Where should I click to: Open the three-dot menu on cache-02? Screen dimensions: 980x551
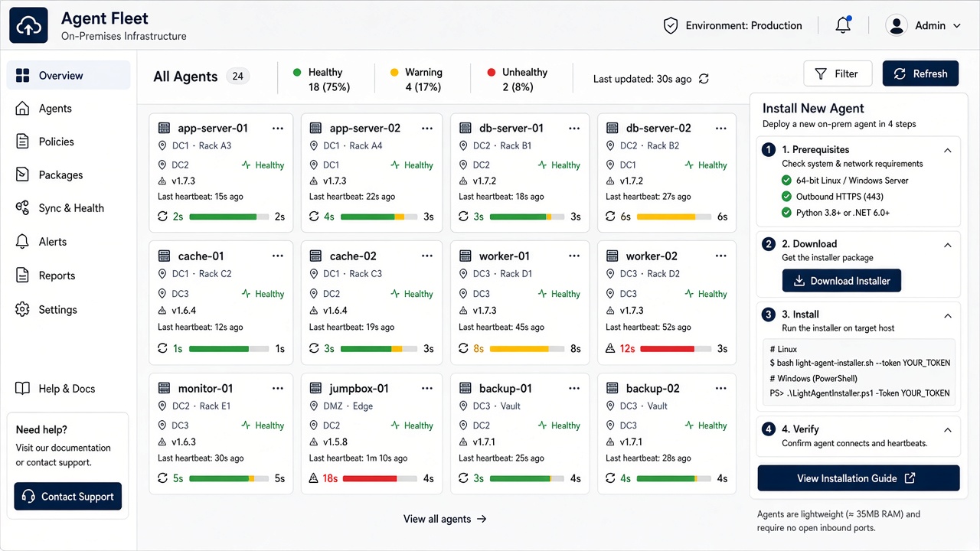(x=427, y=256)
